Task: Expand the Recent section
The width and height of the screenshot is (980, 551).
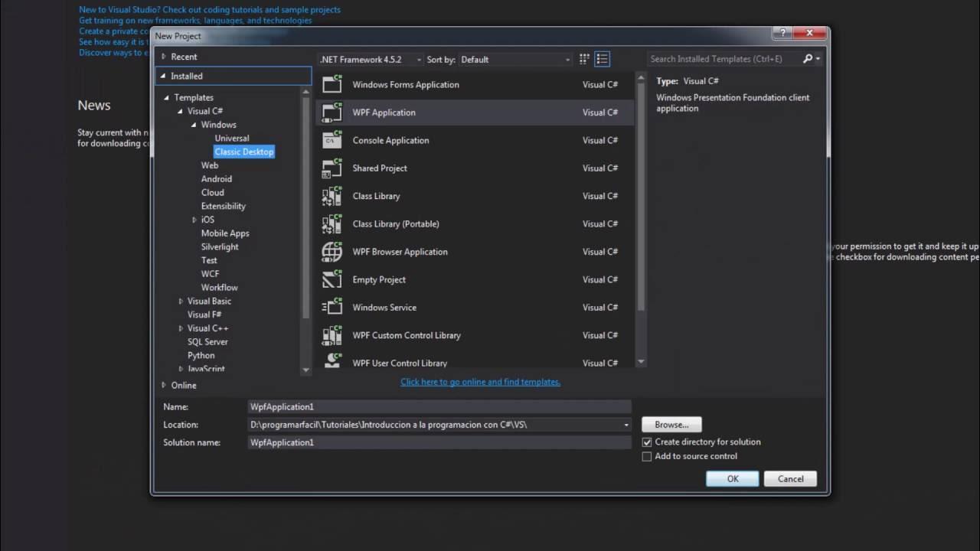Action: coord(164,57)
